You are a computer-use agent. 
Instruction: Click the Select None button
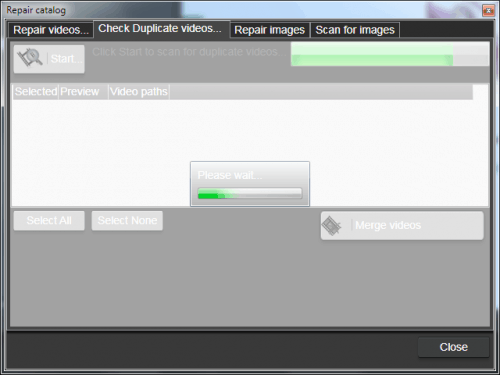click(127, 221)
